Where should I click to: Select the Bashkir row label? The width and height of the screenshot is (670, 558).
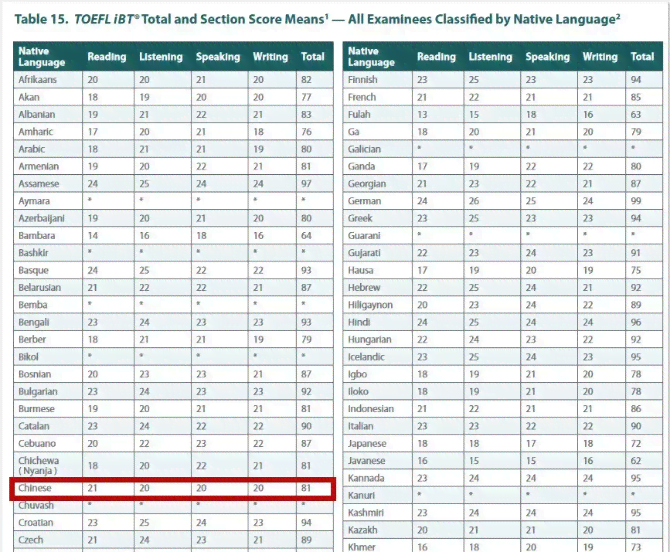(x=33, y=253)
